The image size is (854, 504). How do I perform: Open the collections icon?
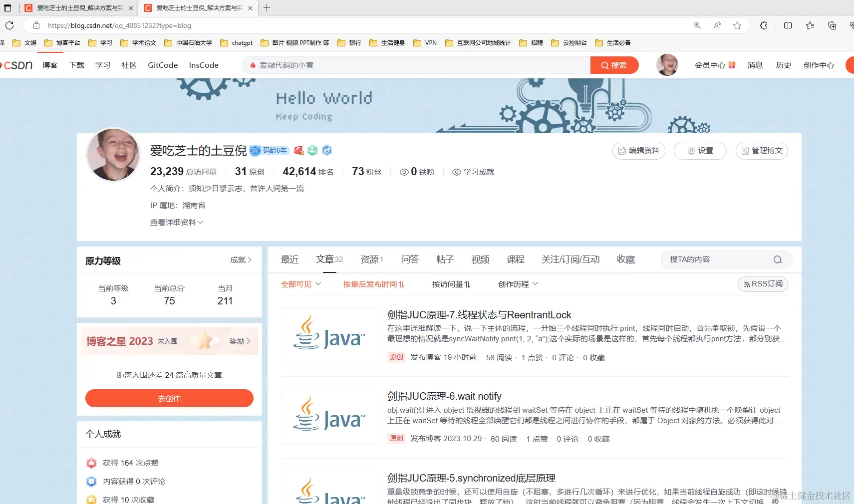[x=832, y=25]
